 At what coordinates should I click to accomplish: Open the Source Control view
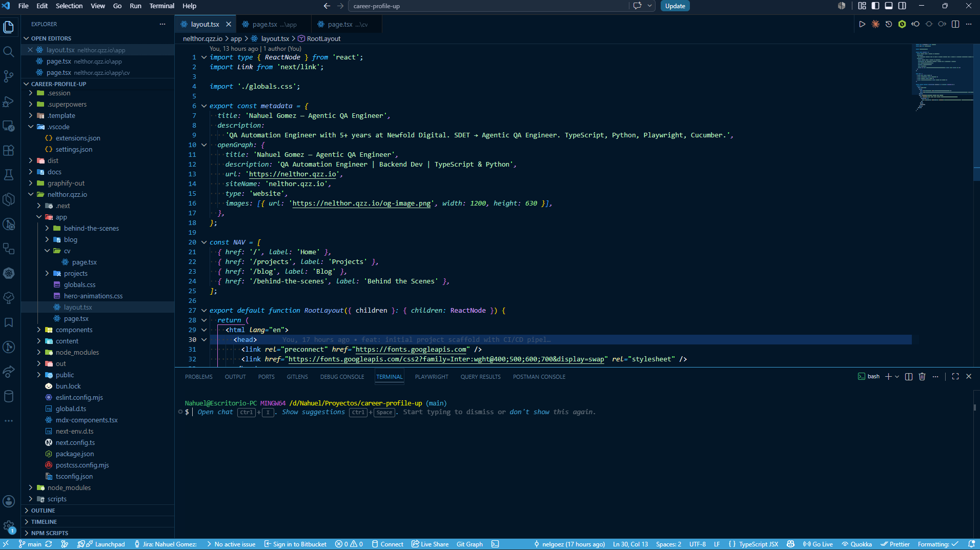point(9,76)
